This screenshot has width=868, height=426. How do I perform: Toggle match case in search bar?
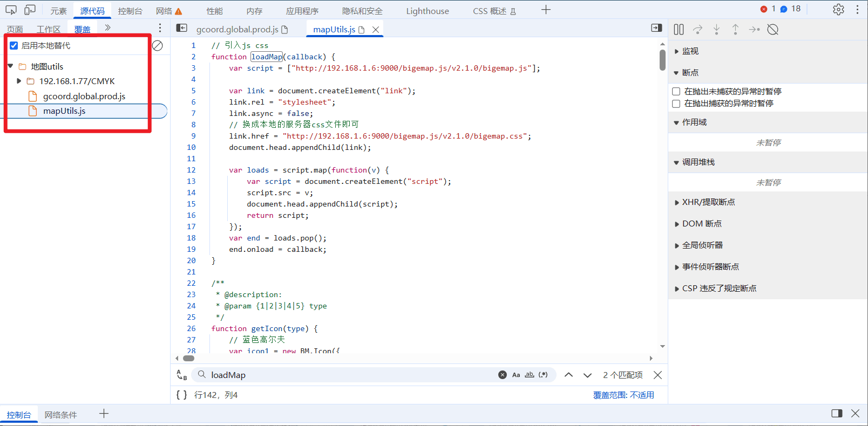pyautogui.click(x=516, y=375)
